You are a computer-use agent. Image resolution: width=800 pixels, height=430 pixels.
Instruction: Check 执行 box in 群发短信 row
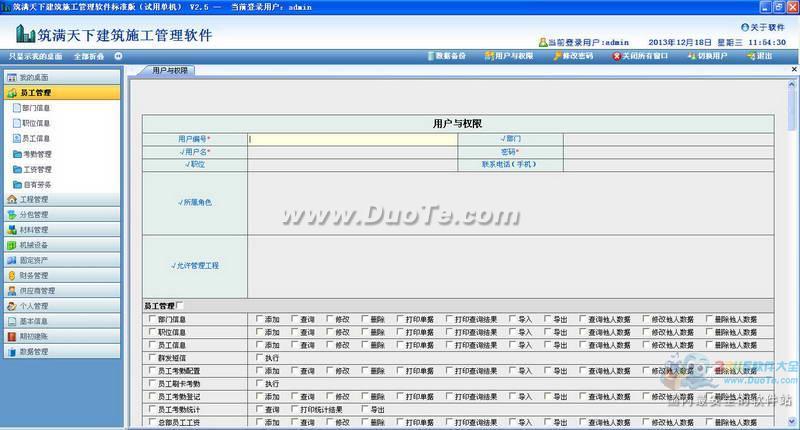point(259,357)
